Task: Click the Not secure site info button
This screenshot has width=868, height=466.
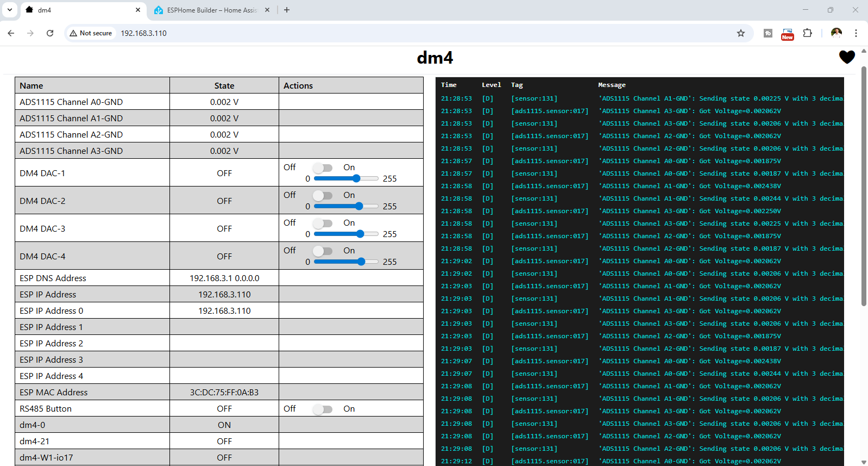Action: coord(91,33)
